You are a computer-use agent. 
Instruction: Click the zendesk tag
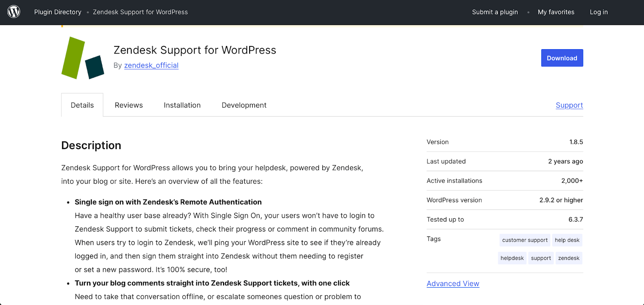click(x=569, y=258)
